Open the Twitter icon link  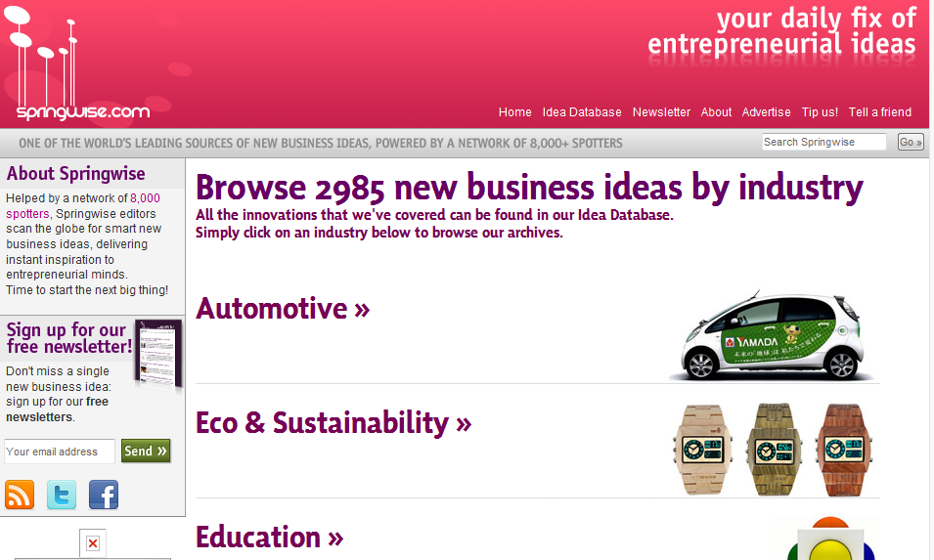tap(62, 495)
